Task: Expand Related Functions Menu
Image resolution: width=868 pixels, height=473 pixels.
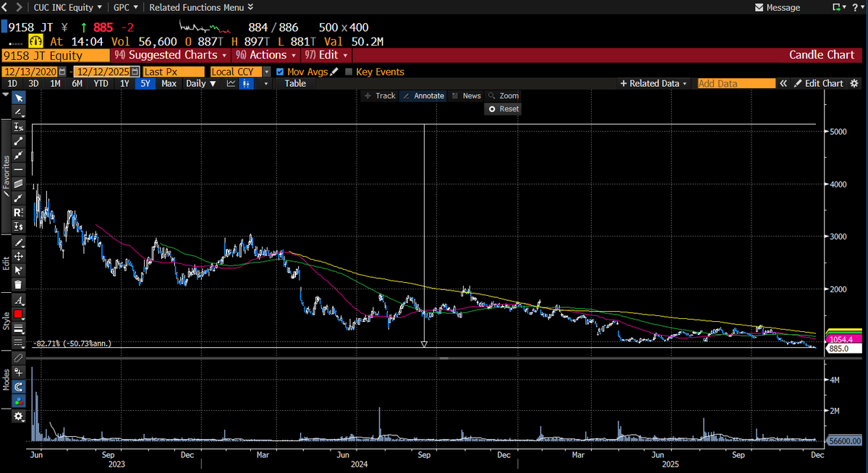Action: point(201,7)
